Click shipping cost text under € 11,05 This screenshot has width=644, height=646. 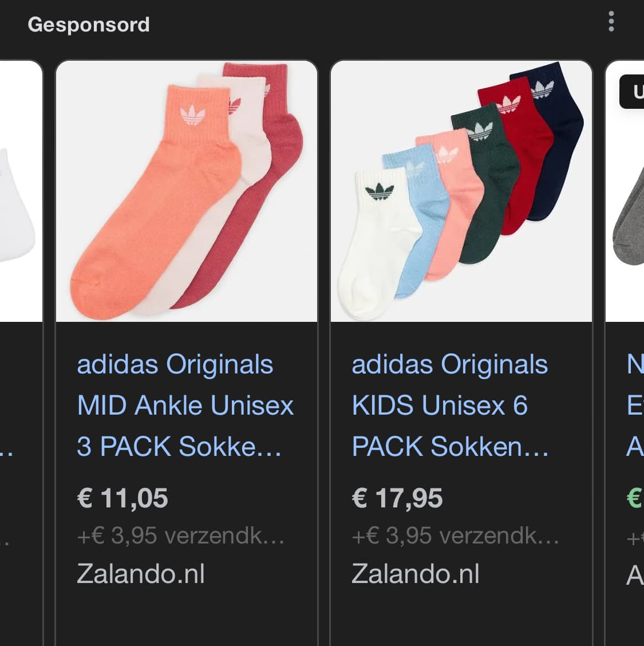tap(180, 535)
